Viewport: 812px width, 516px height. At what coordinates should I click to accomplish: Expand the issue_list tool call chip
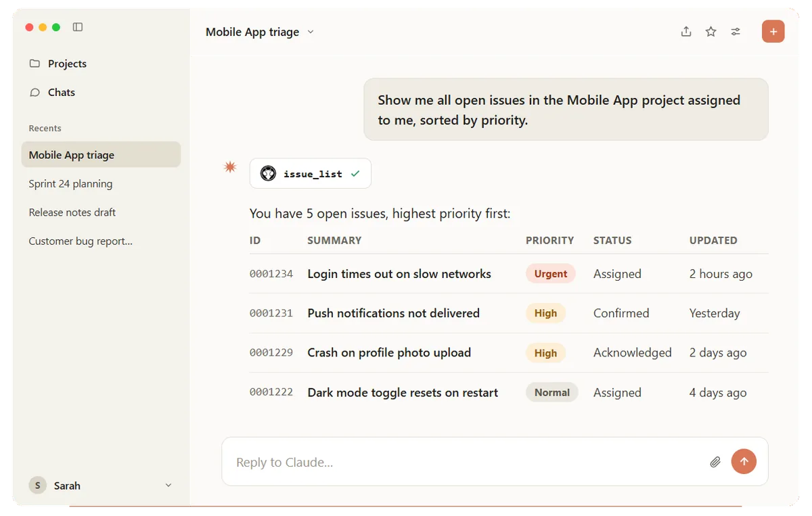[310, 174]
